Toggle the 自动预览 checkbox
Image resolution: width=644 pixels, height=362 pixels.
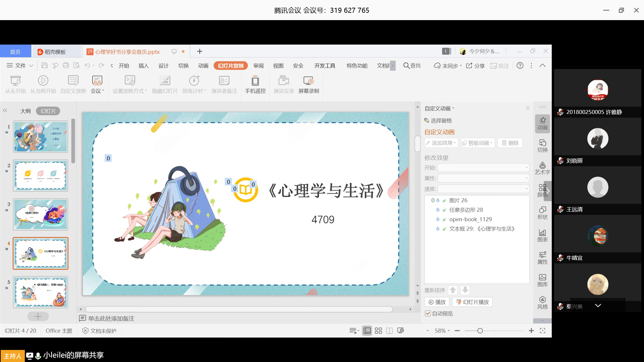pos(428,313)
